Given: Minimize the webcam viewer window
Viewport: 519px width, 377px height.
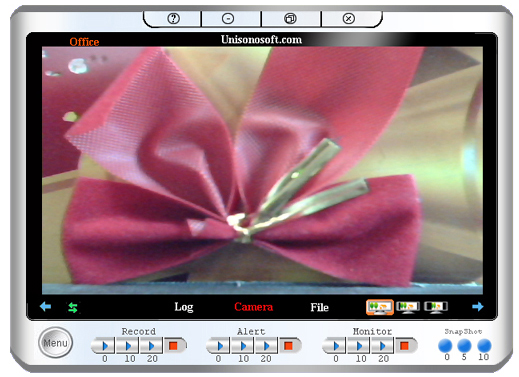Looking at the screenshot, I should point(228,19).
